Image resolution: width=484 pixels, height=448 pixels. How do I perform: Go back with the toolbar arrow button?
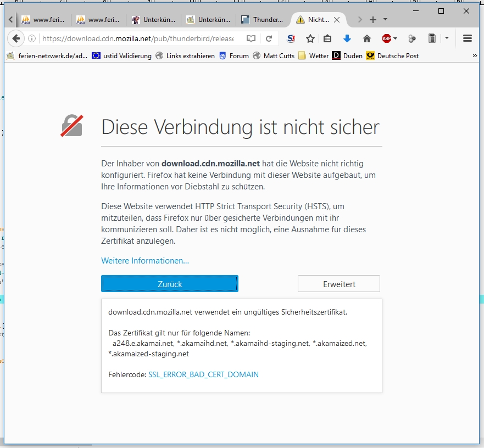(x=16, y=38)
